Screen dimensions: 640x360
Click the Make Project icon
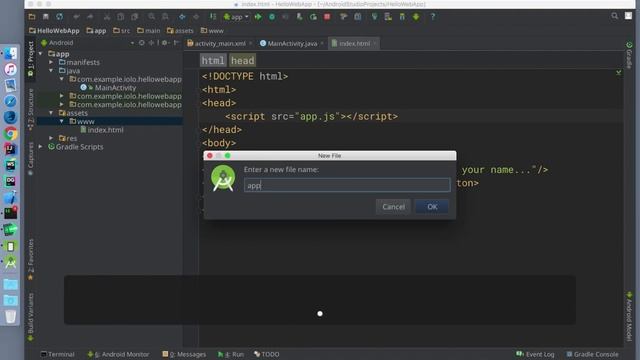coord(213,17)
